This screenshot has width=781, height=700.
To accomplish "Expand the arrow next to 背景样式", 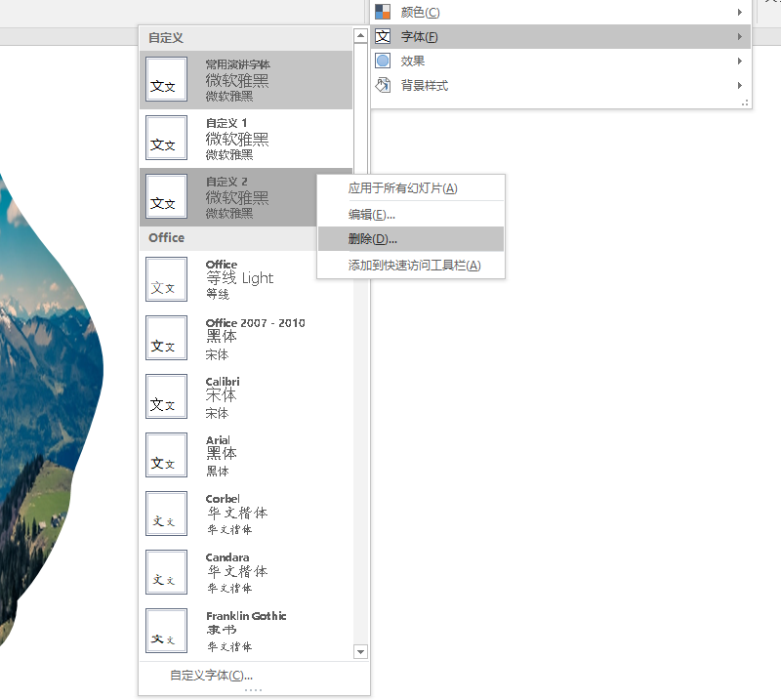I will [740, 85].
